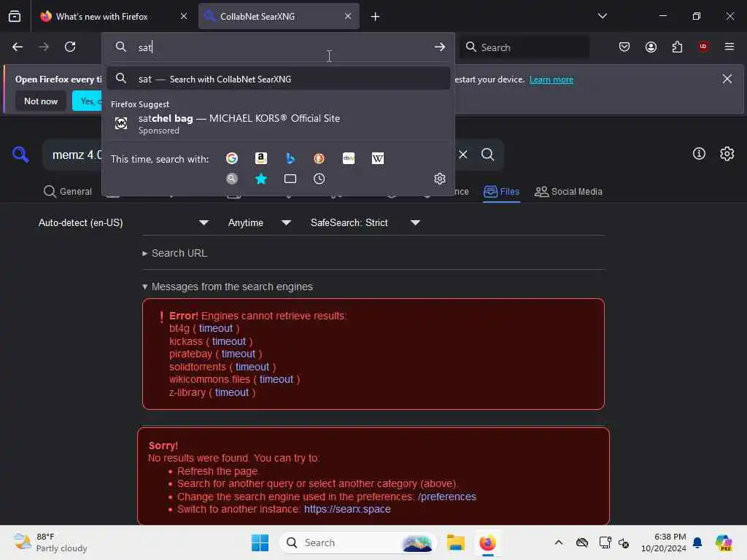The width and height of the screenshot is (747, 560).
Task: Click the z-library timeout link
Action: (x=231, y=392)
